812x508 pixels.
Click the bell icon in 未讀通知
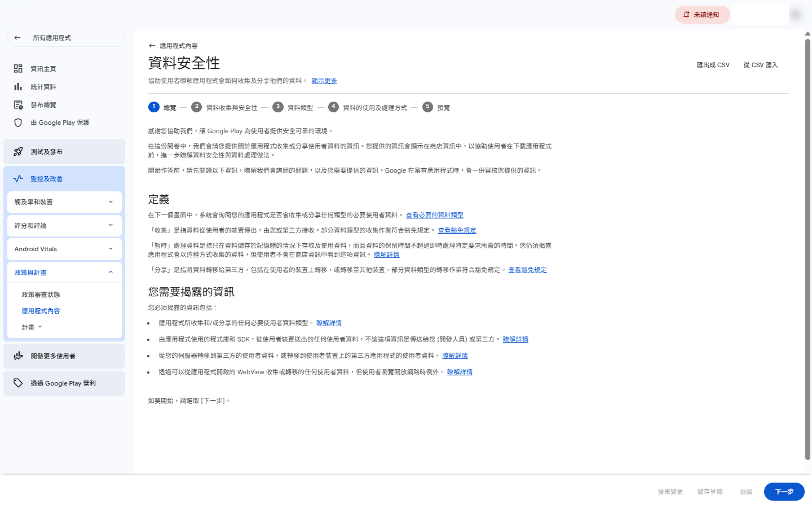pos(686,15)
